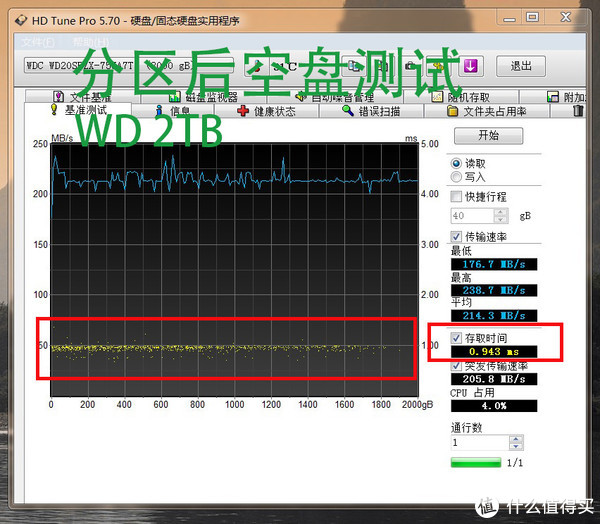Click the access time value 0.943 ms
Screen dimensions: 600x524
coord(494,351)
